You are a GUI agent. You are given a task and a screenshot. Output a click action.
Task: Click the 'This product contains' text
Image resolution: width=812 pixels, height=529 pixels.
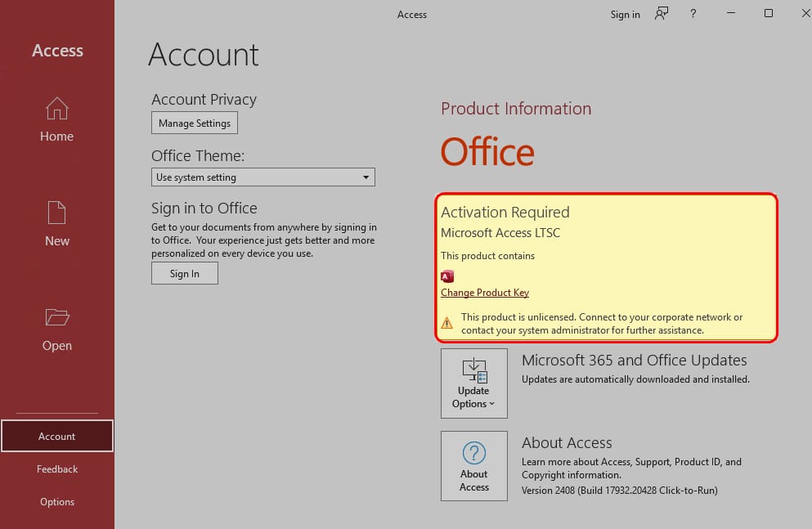point(487,256)
